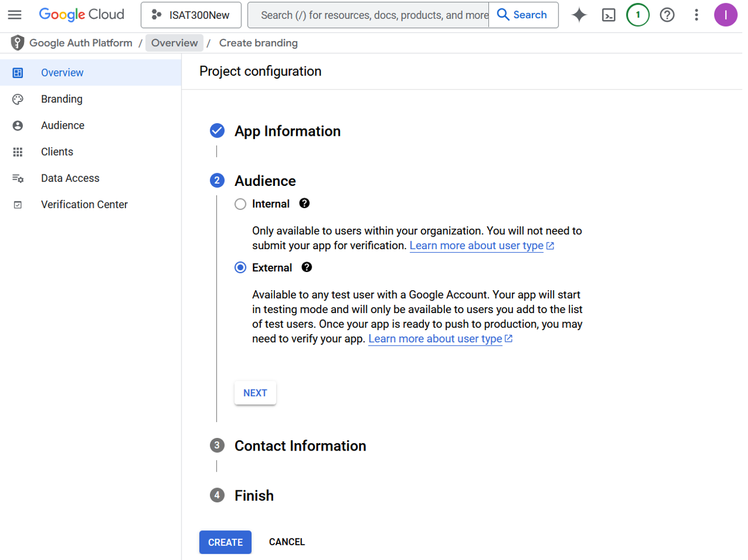This screenshot has width=748, height=560.
Task: Click the CREATE button
Action: coord(225,542)
